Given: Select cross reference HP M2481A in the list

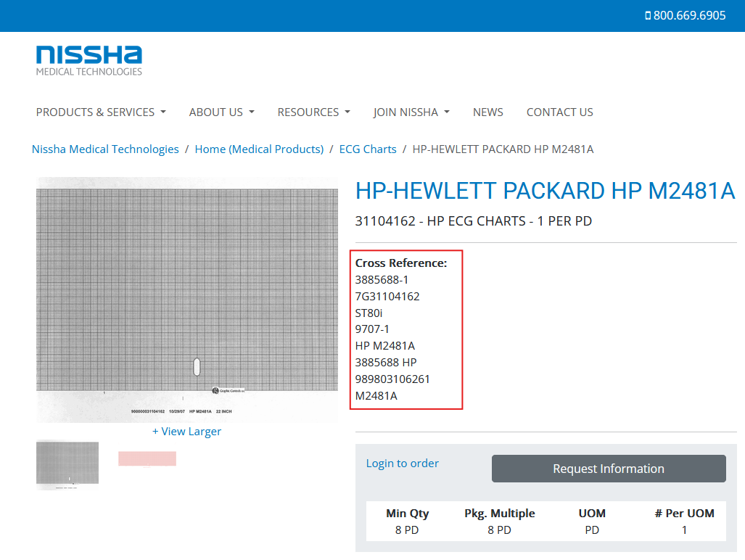Looking at the screenshot, I should (385, 346).
